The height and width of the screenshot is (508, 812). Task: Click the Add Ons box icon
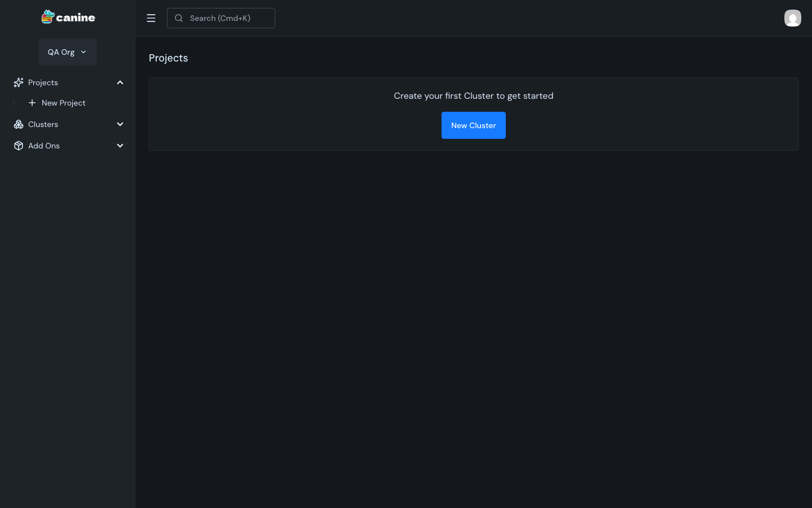19,146
